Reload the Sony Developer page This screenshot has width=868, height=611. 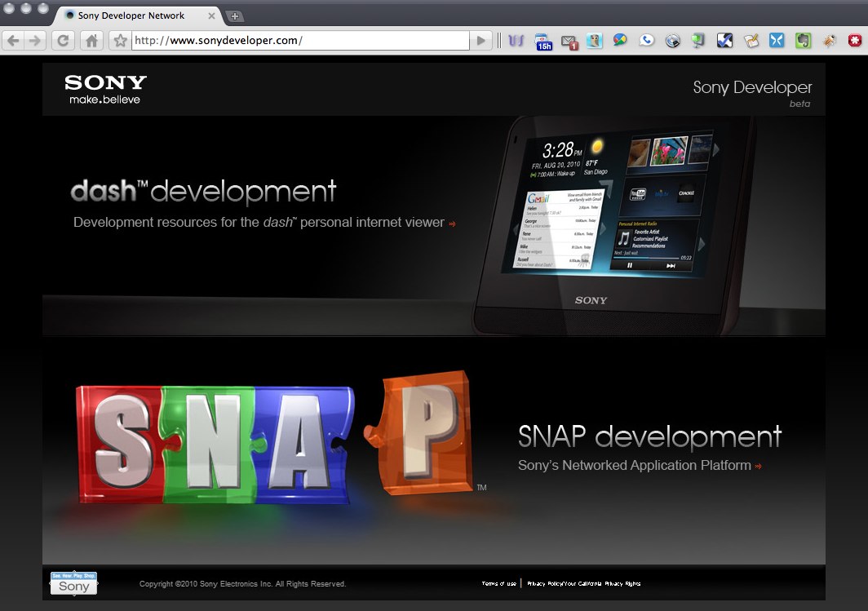[x=63, y=41]
